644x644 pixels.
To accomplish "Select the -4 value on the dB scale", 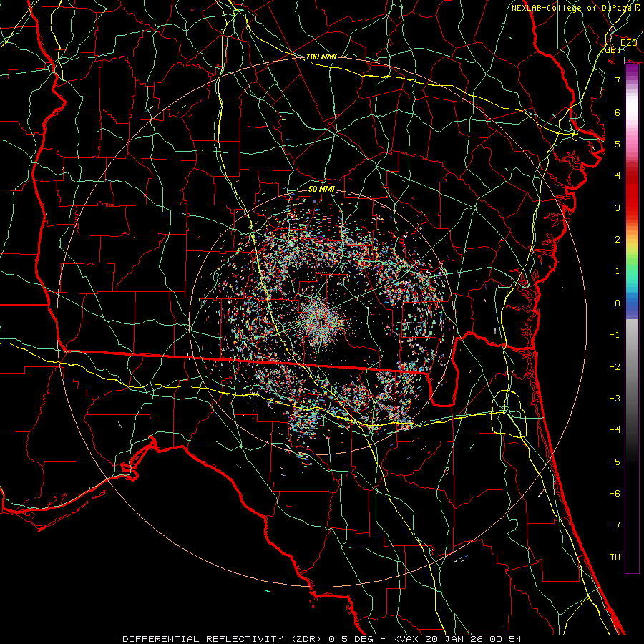I will tap(615, 430).
